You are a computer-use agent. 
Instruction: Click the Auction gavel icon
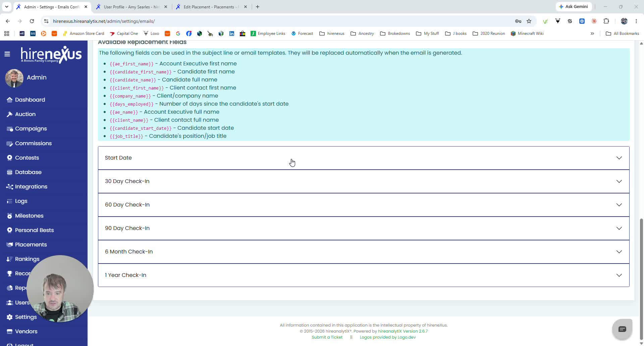(9, 114)
